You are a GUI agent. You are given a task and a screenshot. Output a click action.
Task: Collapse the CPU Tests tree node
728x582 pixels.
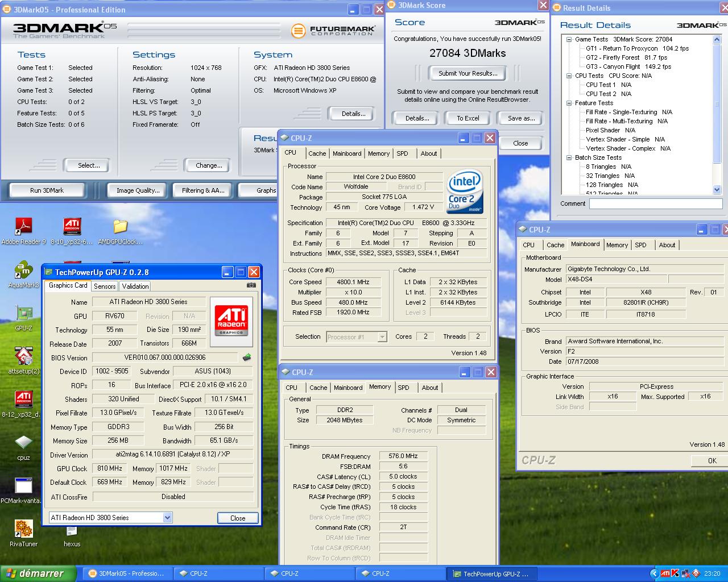569,76
